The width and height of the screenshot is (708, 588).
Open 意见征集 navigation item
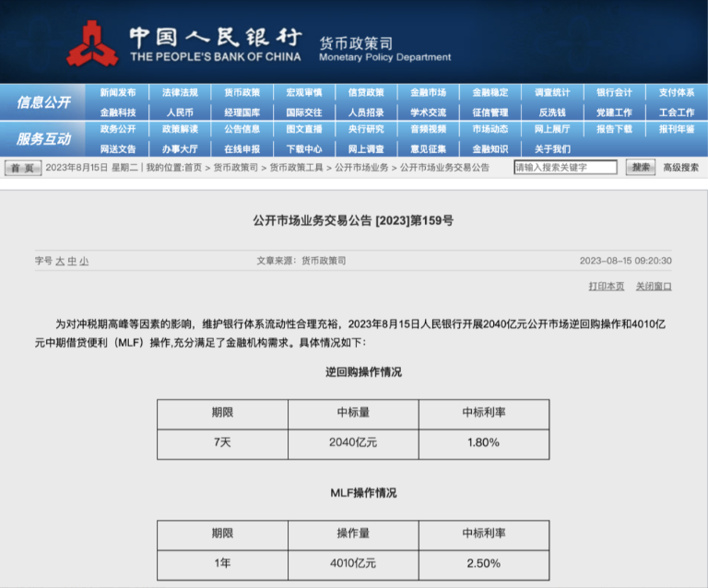coord(428,149)
